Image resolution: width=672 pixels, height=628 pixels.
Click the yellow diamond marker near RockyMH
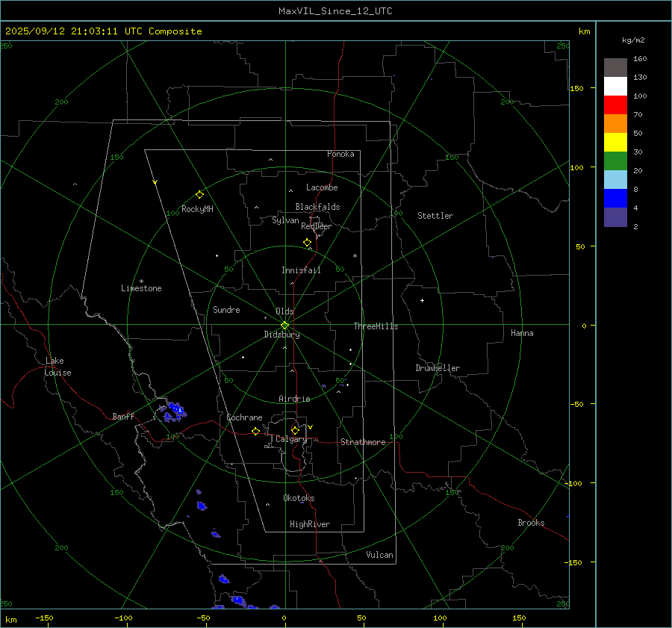(199, 195)
